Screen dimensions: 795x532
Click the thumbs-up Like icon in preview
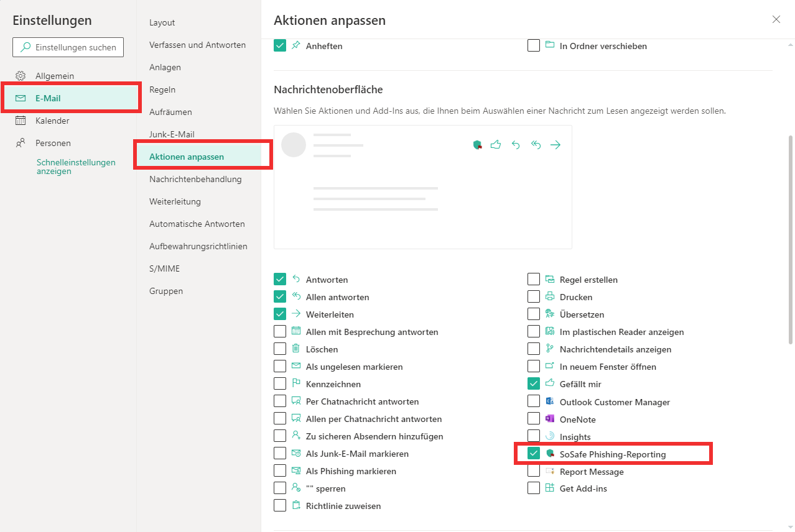[496, 145]
